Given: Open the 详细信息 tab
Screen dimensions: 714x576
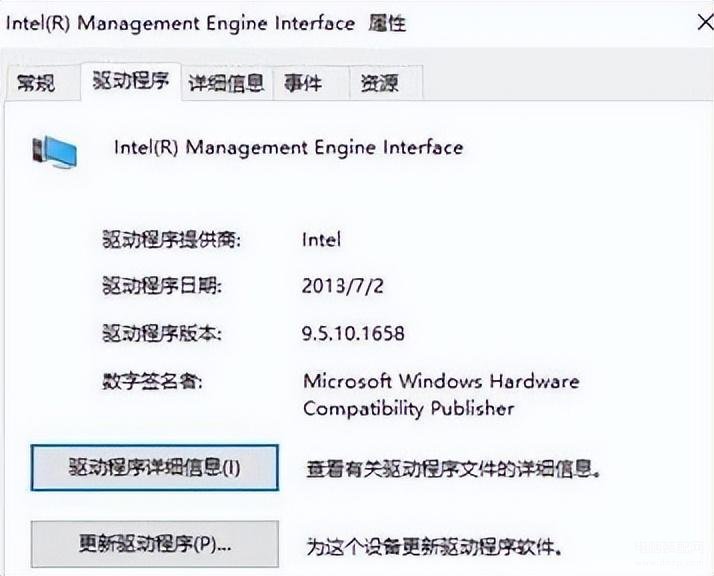Looking at the screenshot, I should (226, 83).
